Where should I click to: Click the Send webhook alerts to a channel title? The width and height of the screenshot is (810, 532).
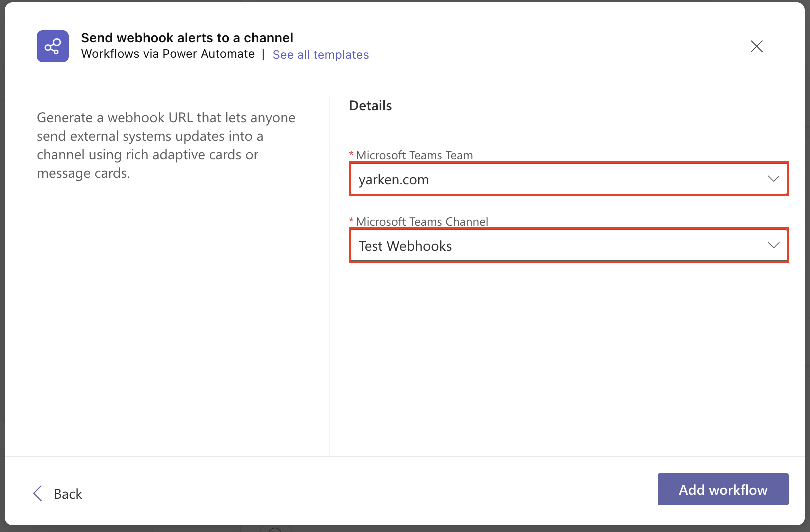pos(187,38)
